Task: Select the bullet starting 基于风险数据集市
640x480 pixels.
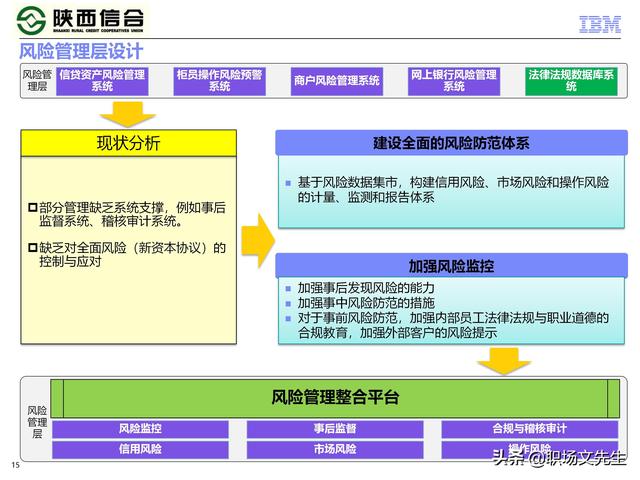Action: tap(453, 190)
